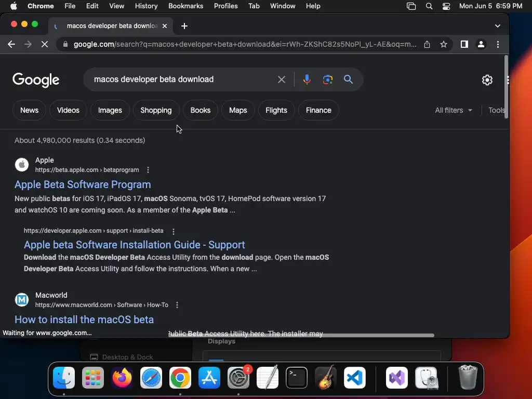Open Terminal from the Dock

297,378
